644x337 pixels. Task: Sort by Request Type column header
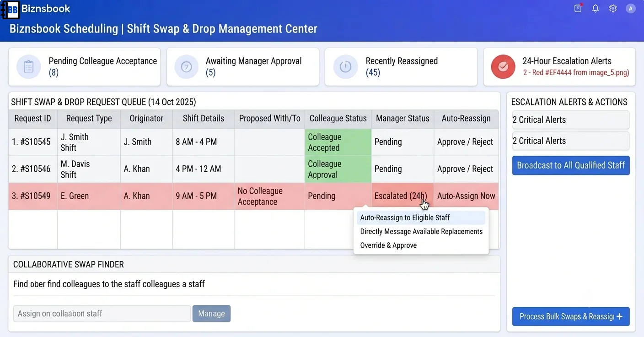click(89, 118)
